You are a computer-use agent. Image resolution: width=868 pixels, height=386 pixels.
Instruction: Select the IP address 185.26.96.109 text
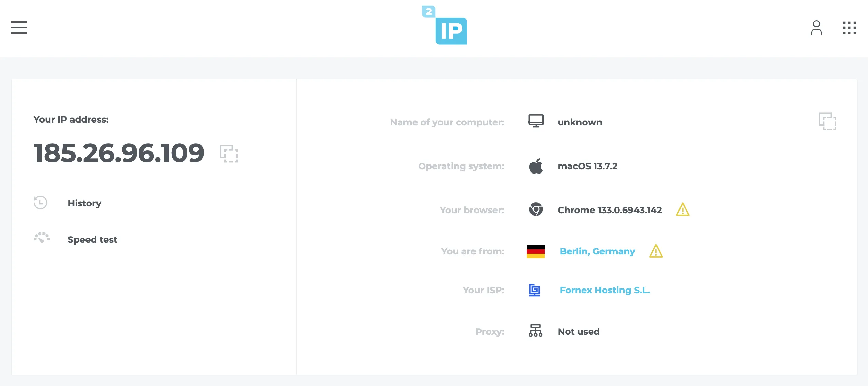(119, 153)
